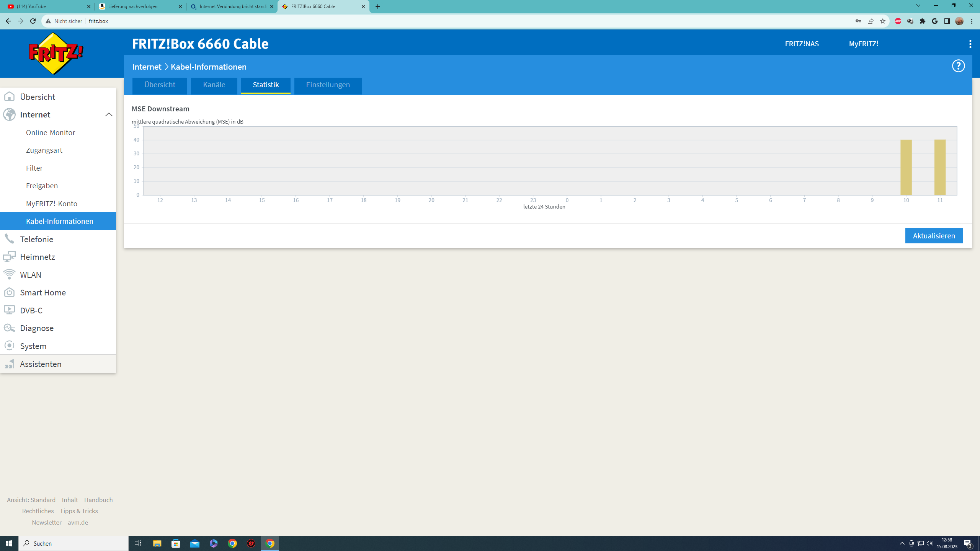This screenshot has width=980, height=551.
Task: Open Task View on taskbar
Action: coord(138,543)
